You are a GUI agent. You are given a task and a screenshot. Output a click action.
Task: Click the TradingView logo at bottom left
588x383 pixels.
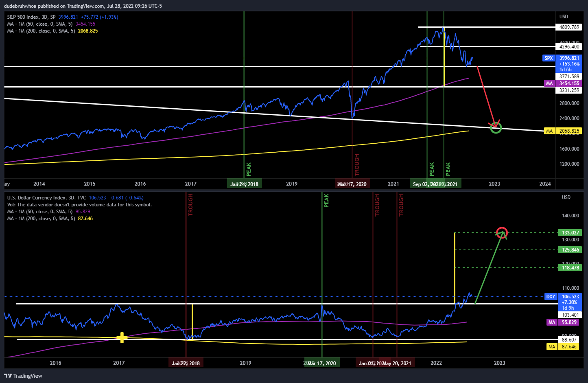pyautogui.click(x=23, y=376)
